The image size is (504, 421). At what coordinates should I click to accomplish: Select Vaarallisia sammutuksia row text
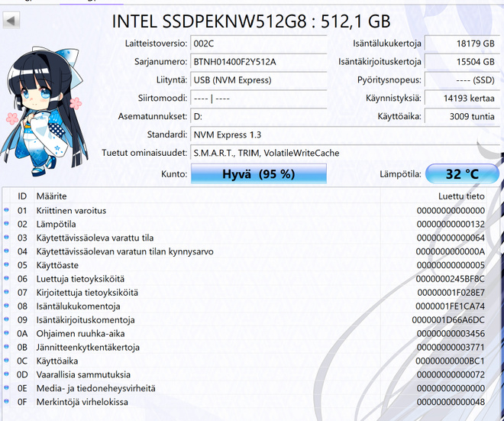coord(83,374)
